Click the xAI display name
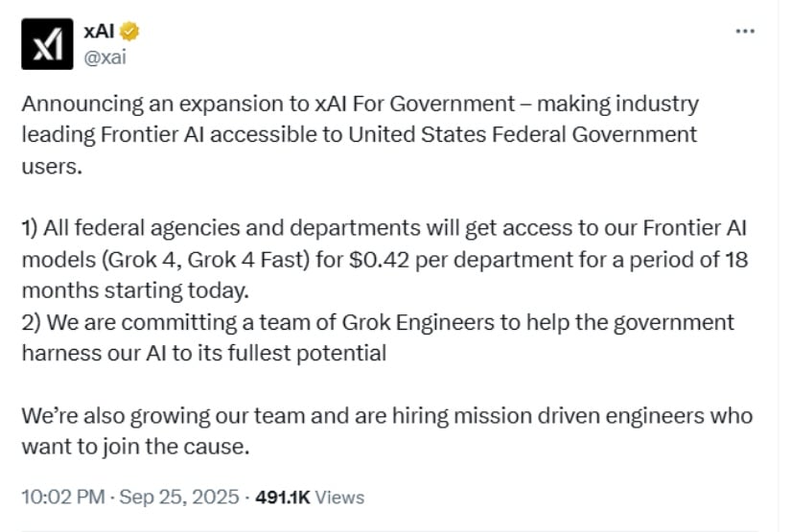Screen dimensions: 791x532 99,32
